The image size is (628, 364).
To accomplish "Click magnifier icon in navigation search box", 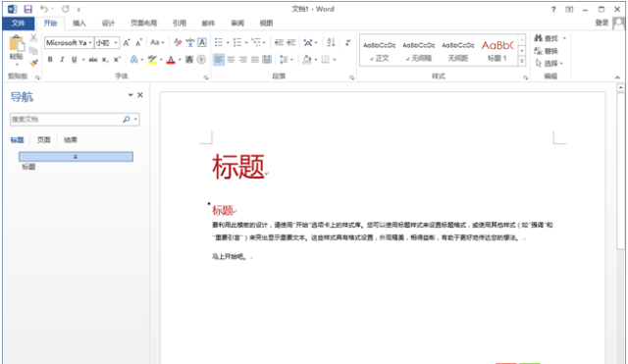I will [x=127, y=120].
